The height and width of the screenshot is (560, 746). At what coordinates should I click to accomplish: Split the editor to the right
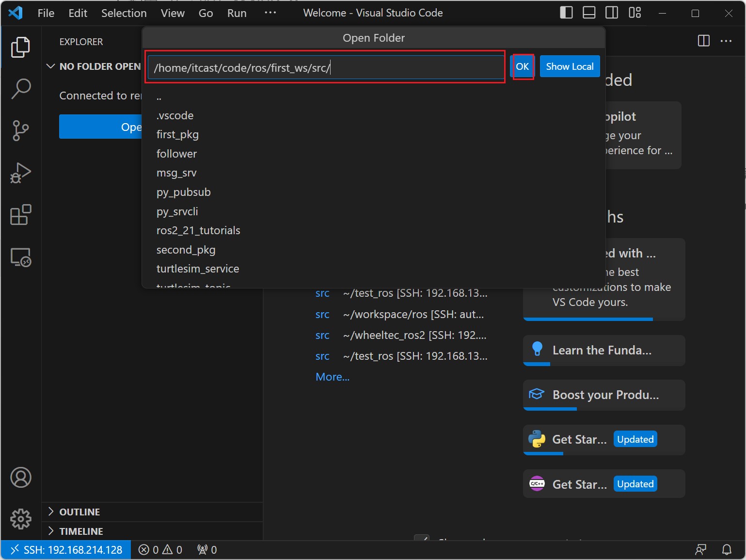(x=704, y=41)
